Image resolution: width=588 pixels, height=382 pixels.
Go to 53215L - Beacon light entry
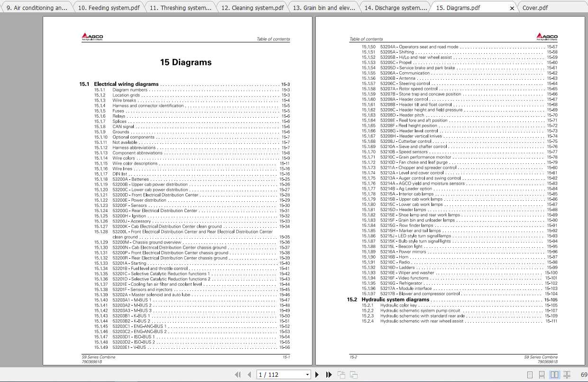401,247
